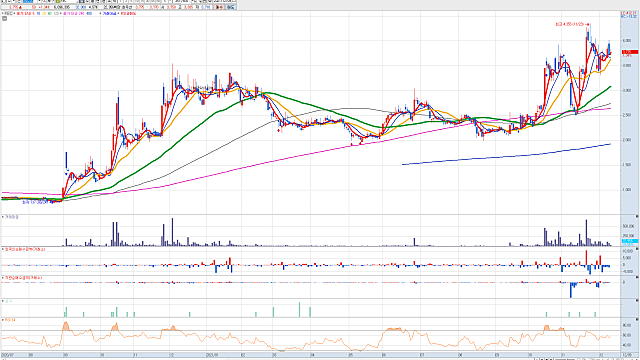Collapse the green-labeled indicator panel arrow
This screenshot has width=640, height=360.
pyautogui.click(x=3, y=301)
